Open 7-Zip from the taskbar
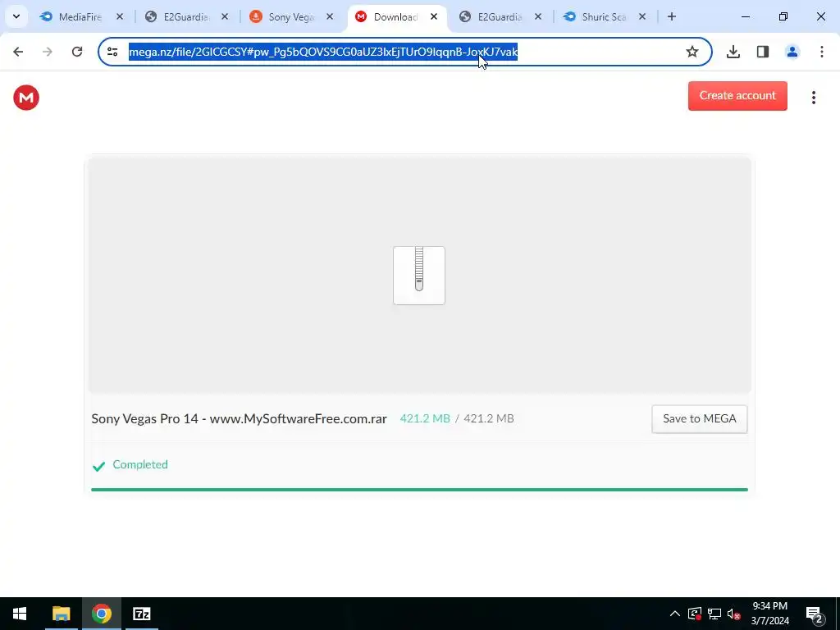This screenshot has width=840, height=630. (141, 614)
